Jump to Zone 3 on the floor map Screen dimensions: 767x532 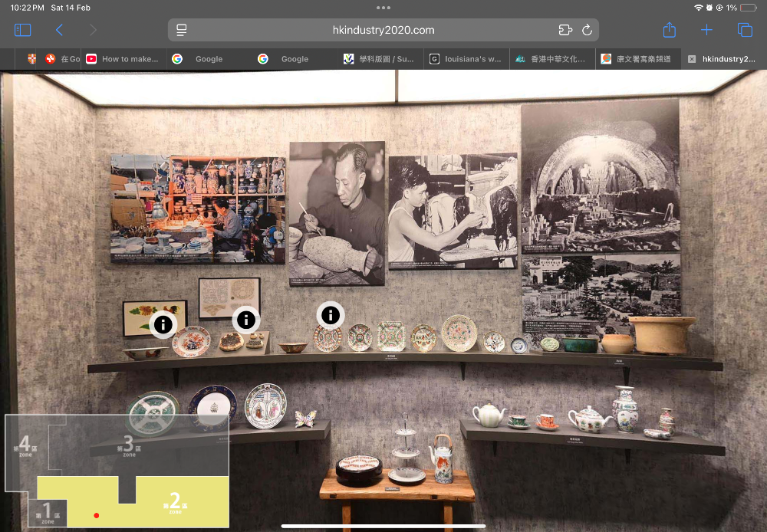pos(127,446)
